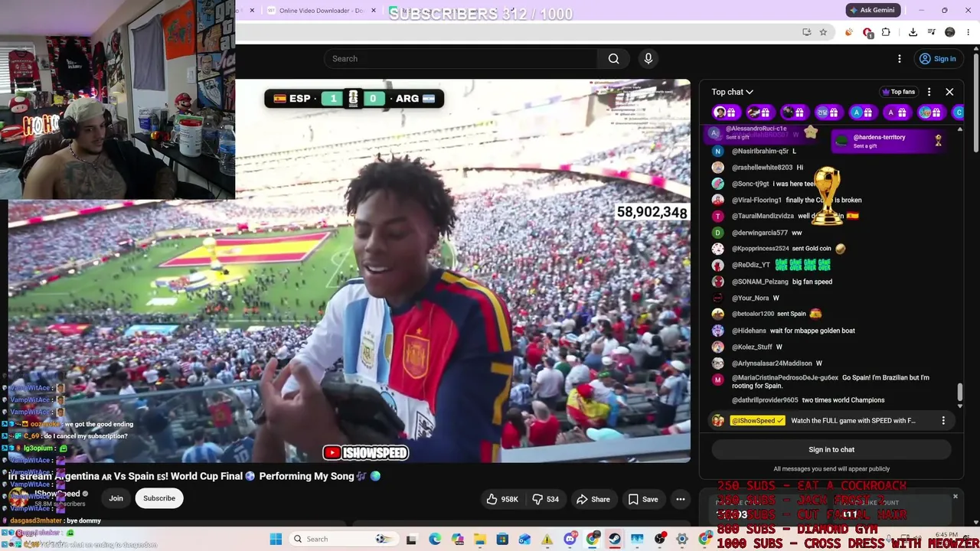Switch to Steam in the taskbar
Viewport: 980px width, 551px height.
[615, 540]
